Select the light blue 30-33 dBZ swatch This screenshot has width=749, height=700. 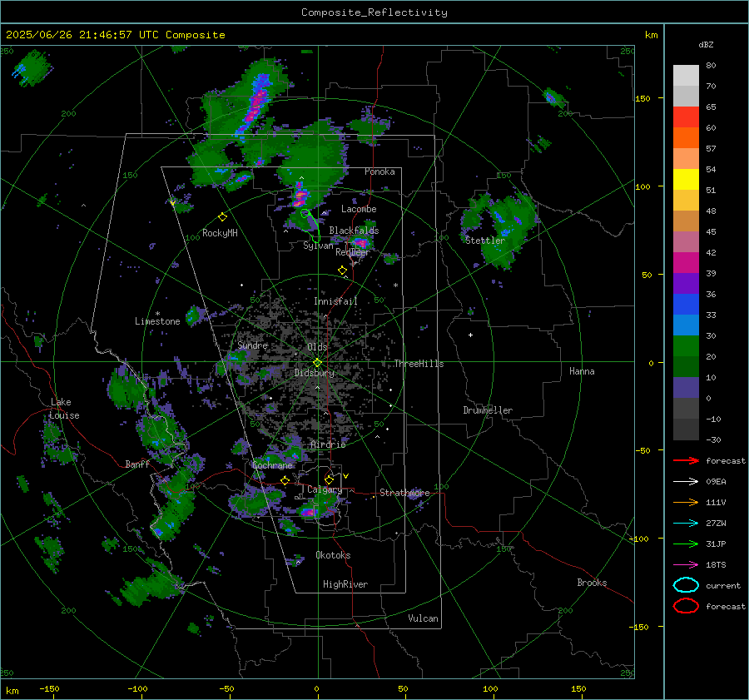686,325
